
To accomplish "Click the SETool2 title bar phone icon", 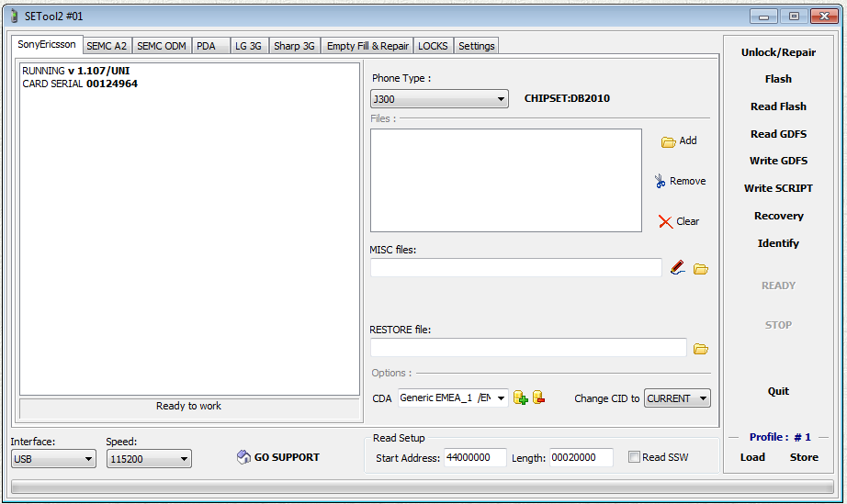I will pos(14,17).
